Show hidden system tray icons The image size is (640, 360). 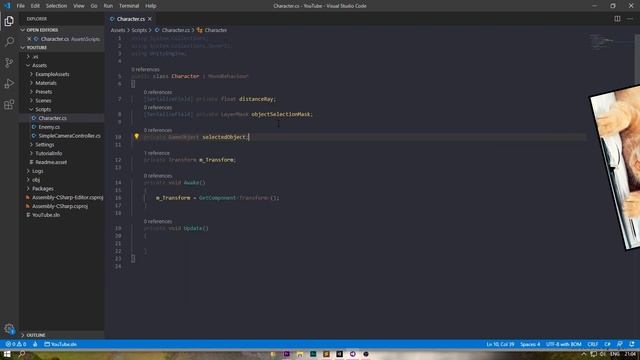(x=584, y=354)
